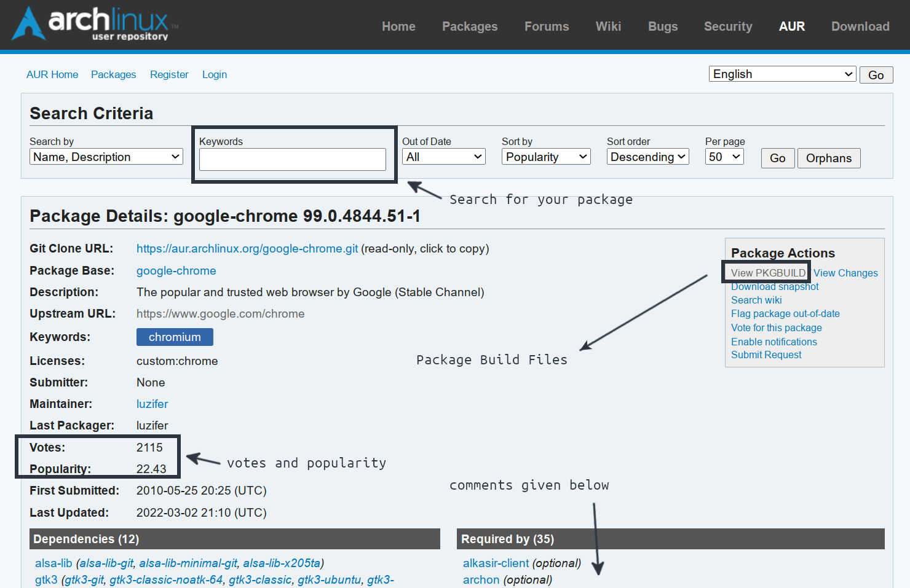The height and width of the screenshot is (588, 910).
Task: Click the Last Updated date 2022-03-02
Action: point(202,512)
